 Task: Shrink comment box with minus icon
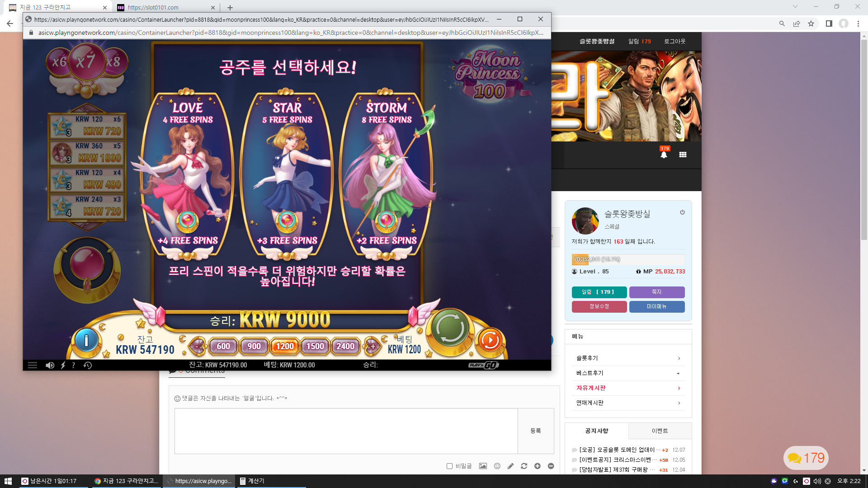click(x=551, y=466)
